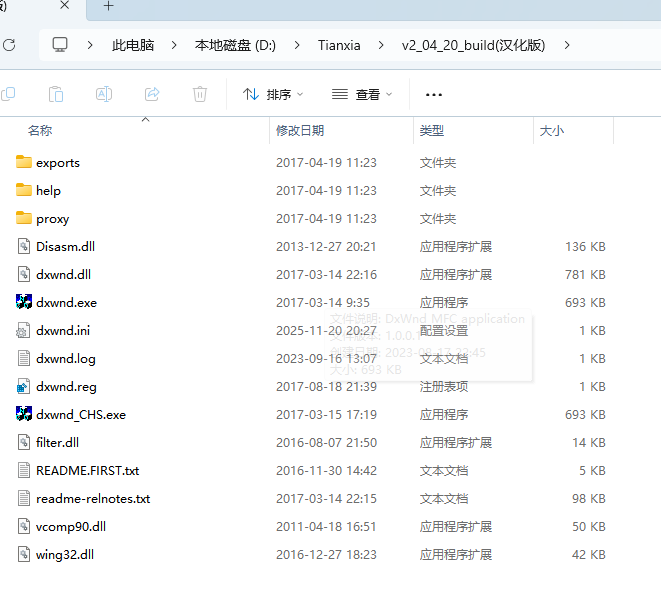Click the dxwnd_CHS.exe application icon
661x594 pixels.
[25, 414]
